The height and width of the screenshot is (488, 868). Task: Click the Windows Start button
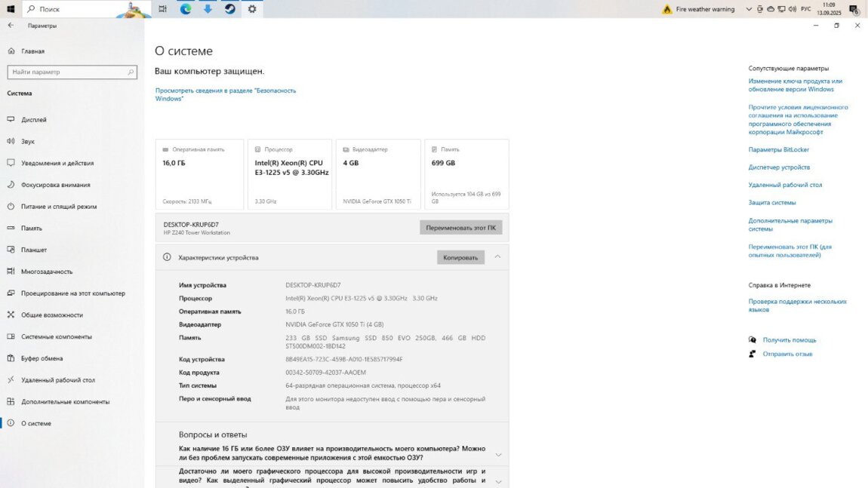click(11, 9)
